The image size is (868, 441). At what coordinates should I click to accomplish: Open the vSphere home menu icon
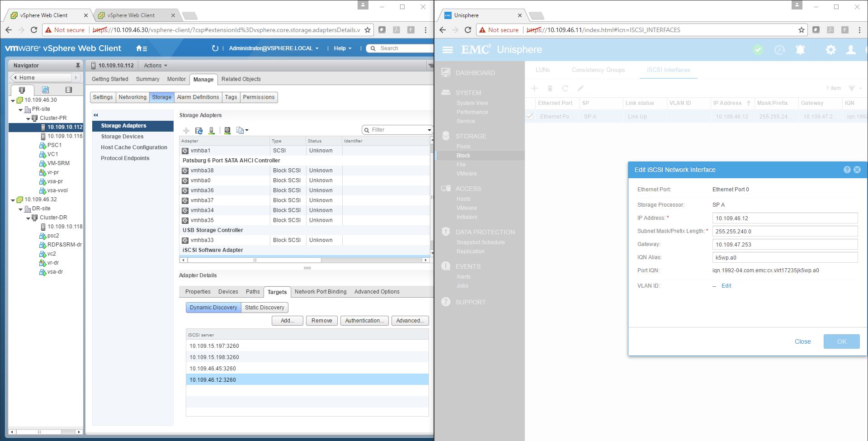(141, 48)
